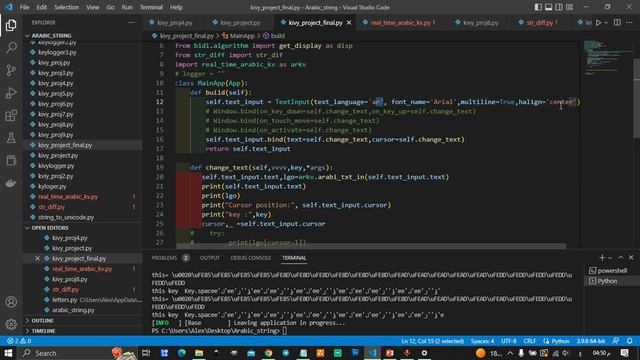
Task: Change end of line sequence CRLF
Action: click(530, 341)
